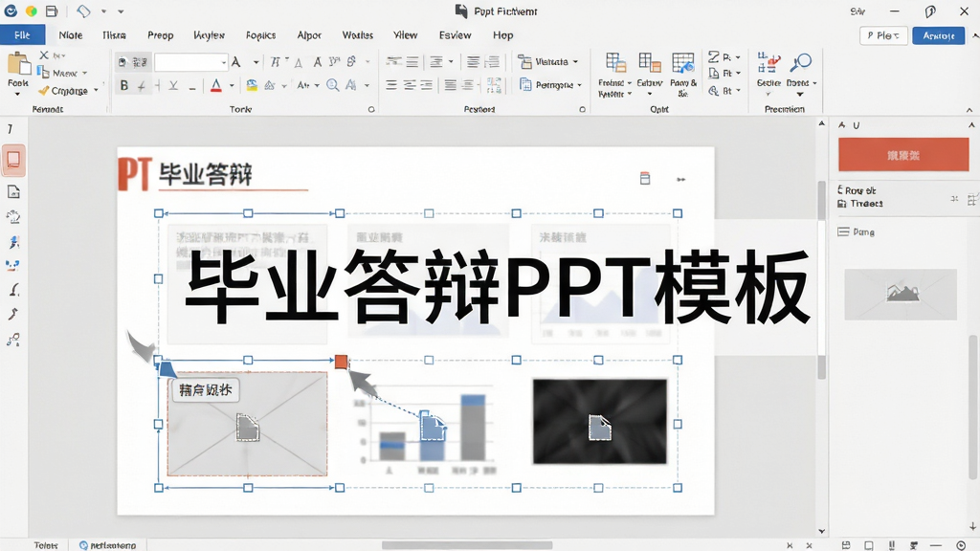Click the orange button in the right panel

click(x=903, y=155)
